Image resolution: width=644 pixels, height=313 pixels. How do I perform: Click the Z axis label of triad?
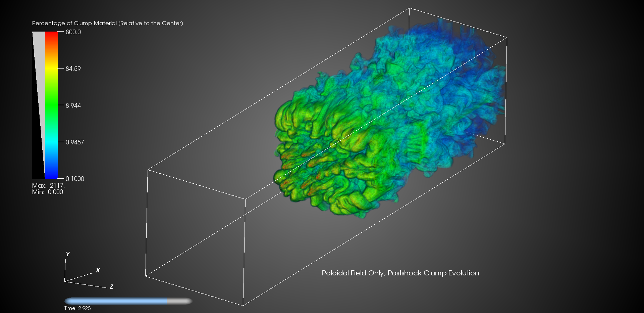(x=111, y=286)
